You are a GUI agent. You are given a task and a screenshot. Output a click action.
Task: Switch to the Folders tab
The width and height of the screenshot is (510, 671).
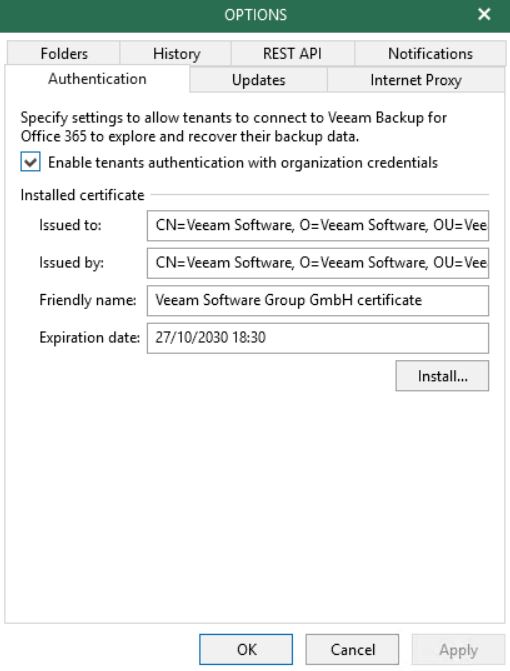(64, 53)
